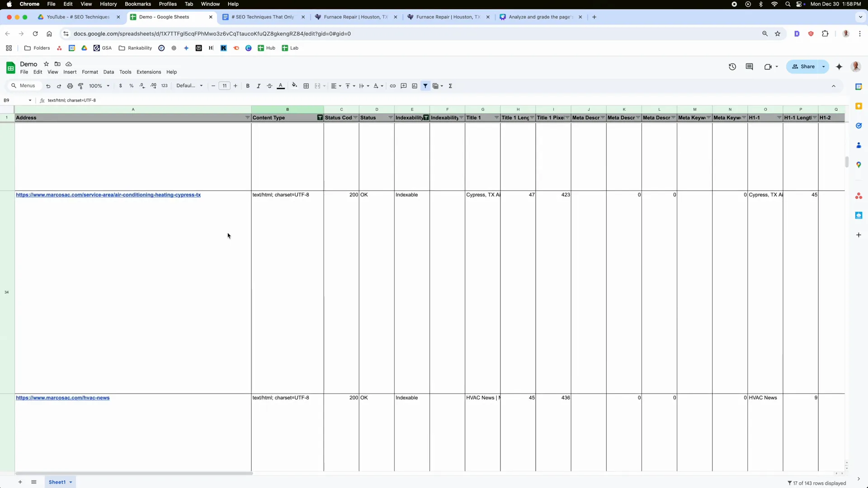Open the Format menu
868x488 pixels.
(90, 72)
